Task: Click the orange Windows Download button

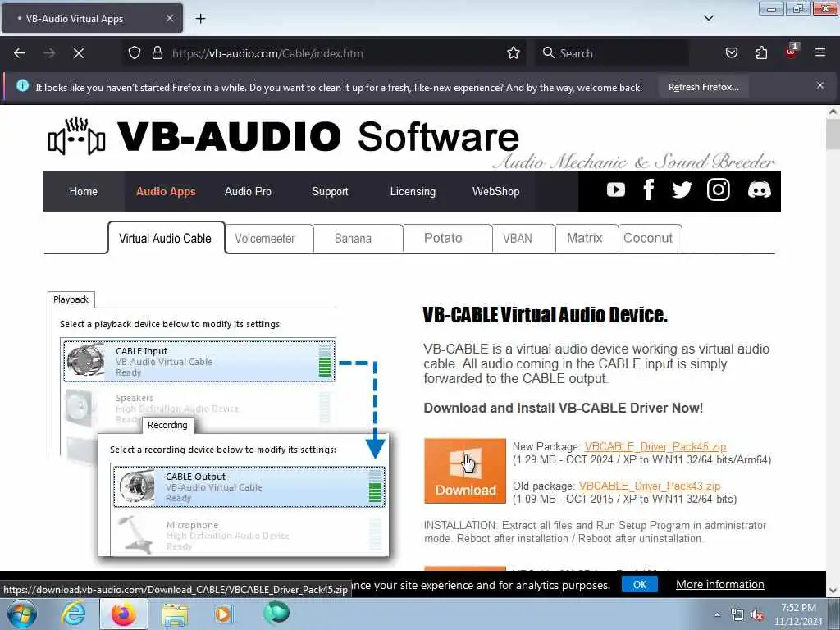Action: (x=465, y=471)
